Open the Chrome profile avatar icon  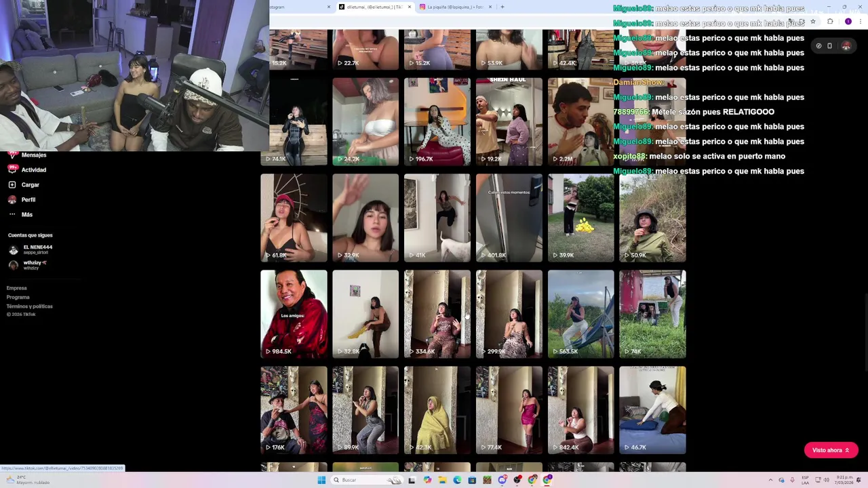[x=848, y=21]
